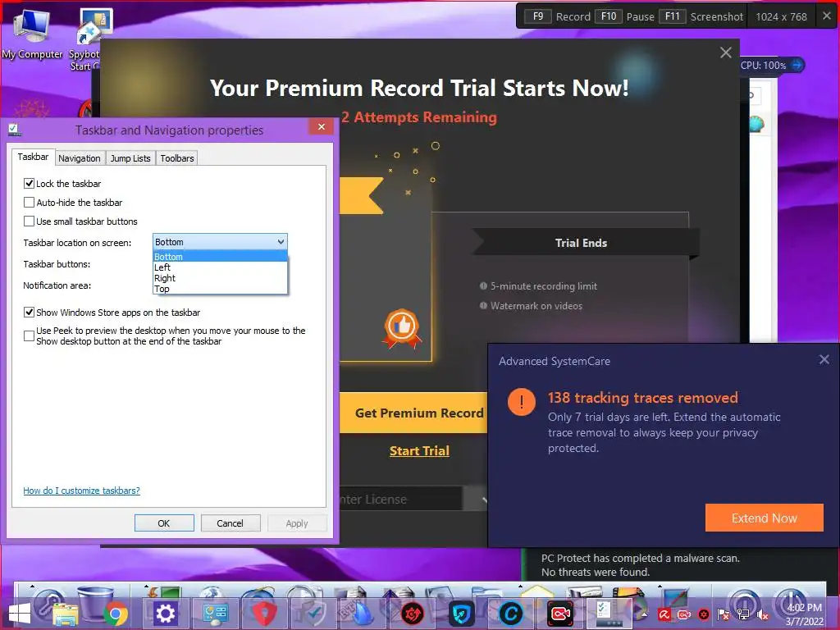
Task: Close the Premium Record Trial window
Action: tap(726, 52)
